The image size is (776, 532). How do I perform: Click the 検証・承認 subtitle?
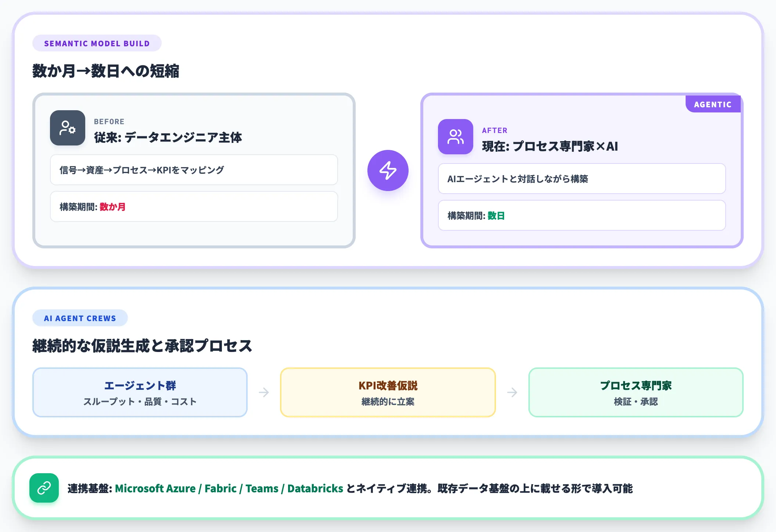(636, 402)
